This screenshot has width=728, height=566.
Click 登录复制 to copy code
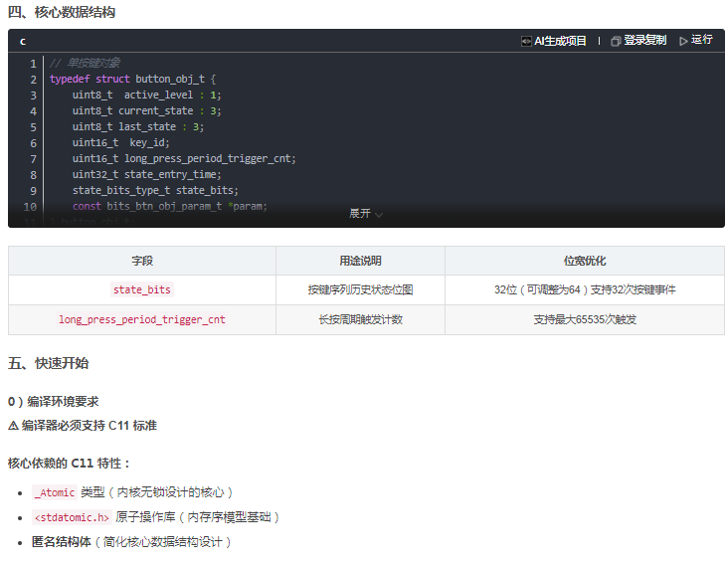click(644, 41)
